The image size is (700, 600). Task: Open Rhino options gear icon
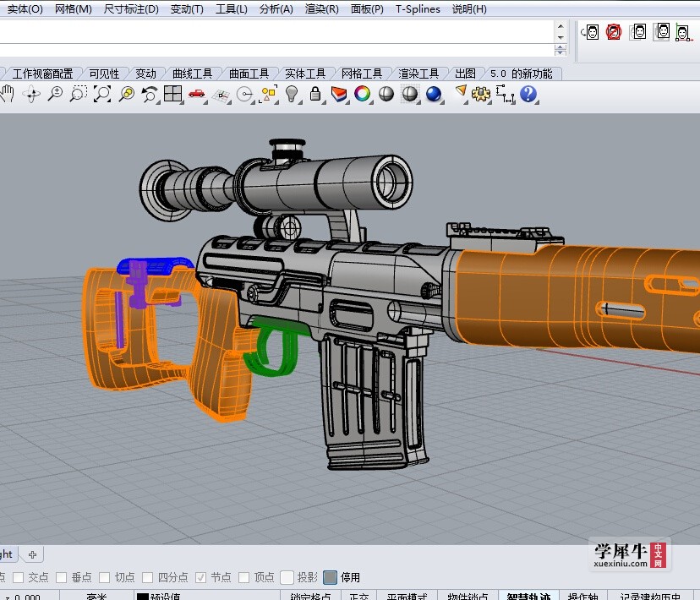tap(481, 94)
